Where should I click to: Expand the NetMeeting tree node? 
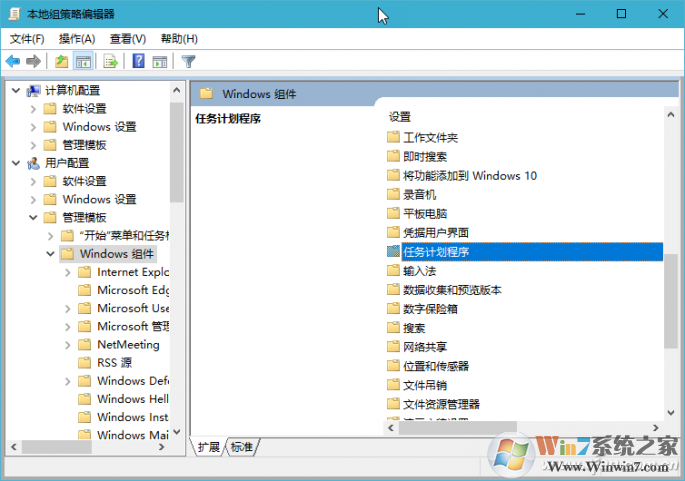[x=68, y=345]
